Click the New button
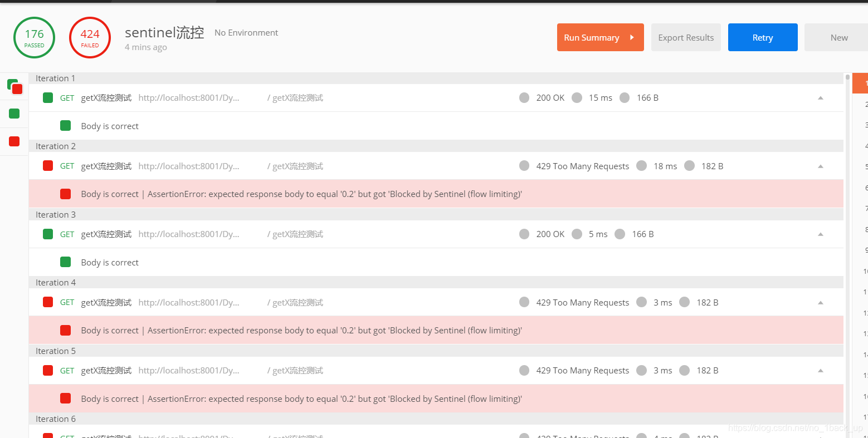 tap(836, 37)
